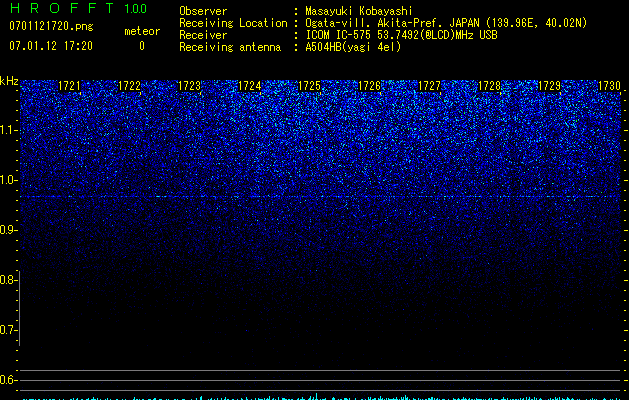Click the Receiving antenna label
Viewport: 629px width, 400px height.
coord(230,47)
